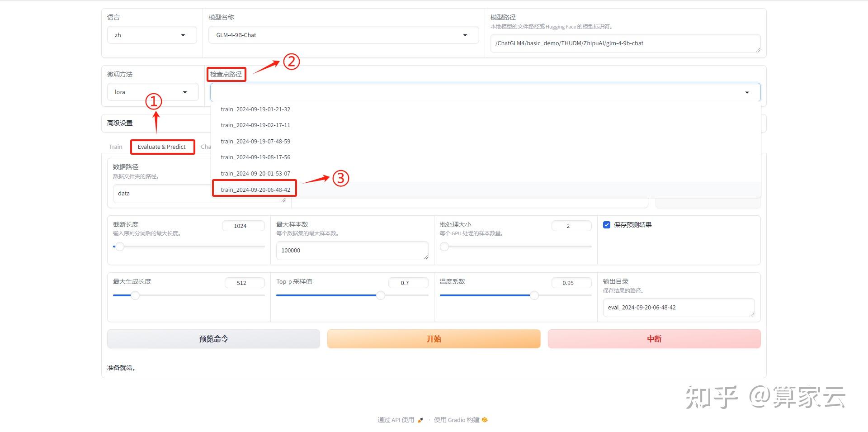Adjust the Top-p 采样值 slider

[380, 295]
